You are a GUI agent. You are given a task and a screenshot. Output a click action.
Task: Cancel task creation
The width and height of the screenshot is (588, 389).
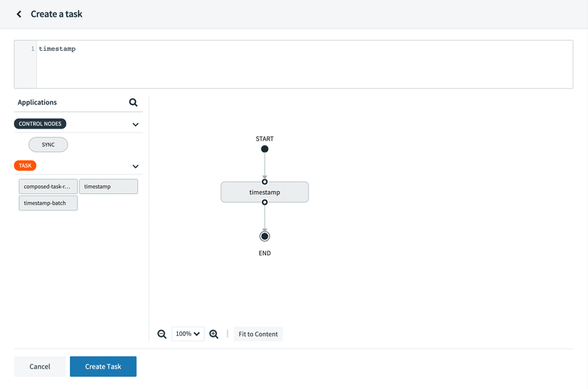(40, 366)
